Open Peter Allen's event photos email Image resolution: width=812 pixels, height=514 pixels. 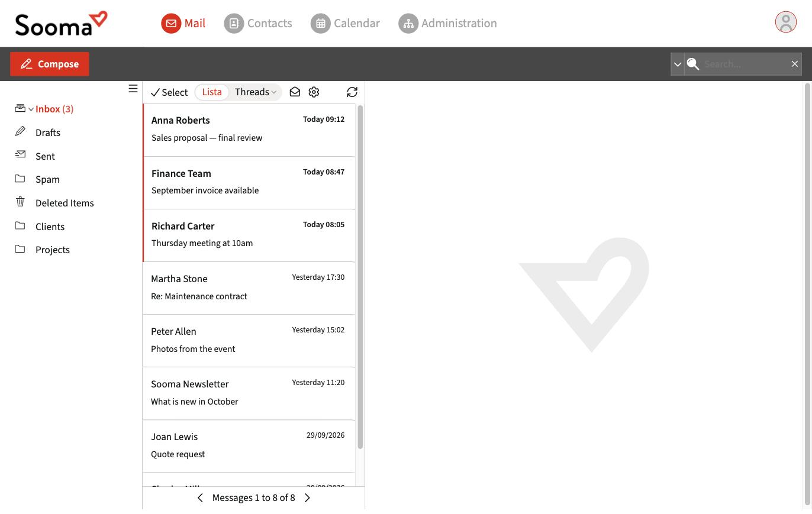click(249, 341)
